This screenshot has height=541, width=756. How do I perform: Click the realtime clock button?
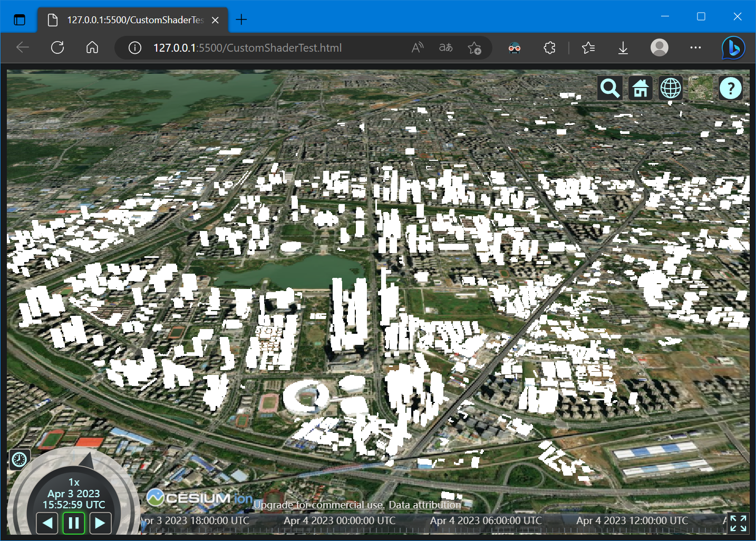(20, 459)
